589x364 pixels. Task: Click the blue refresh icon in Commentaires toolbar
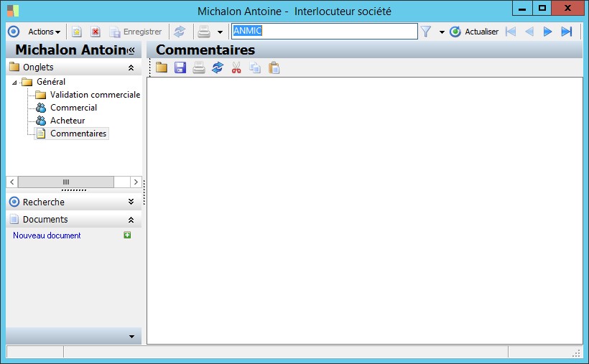[x=218, y=67]
